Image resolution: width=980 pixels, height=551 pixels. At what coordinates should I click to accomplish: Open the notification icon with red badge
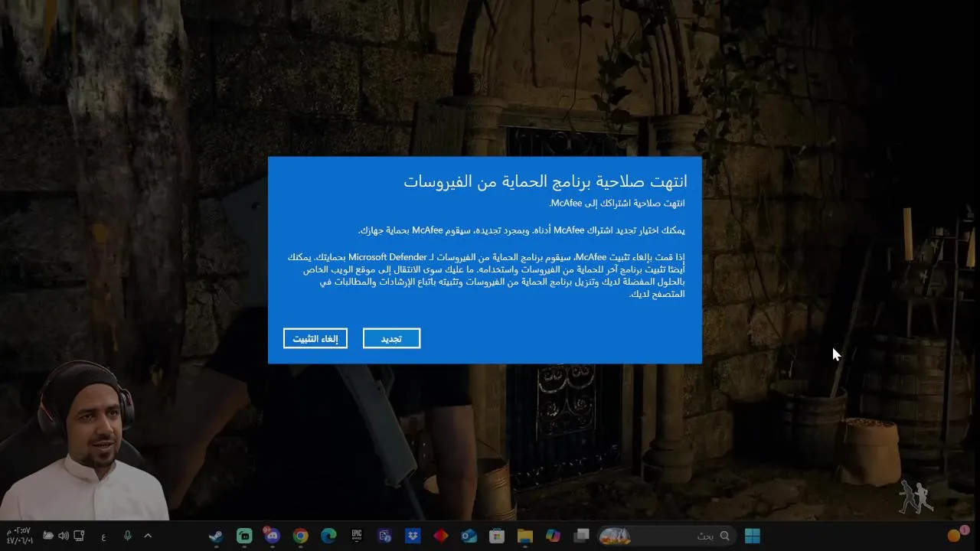click(956, 534)
